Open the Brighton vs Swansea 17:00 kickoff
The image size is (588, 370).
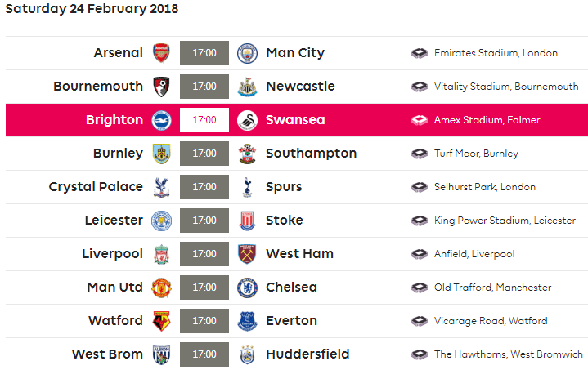[x=204, y=120]
